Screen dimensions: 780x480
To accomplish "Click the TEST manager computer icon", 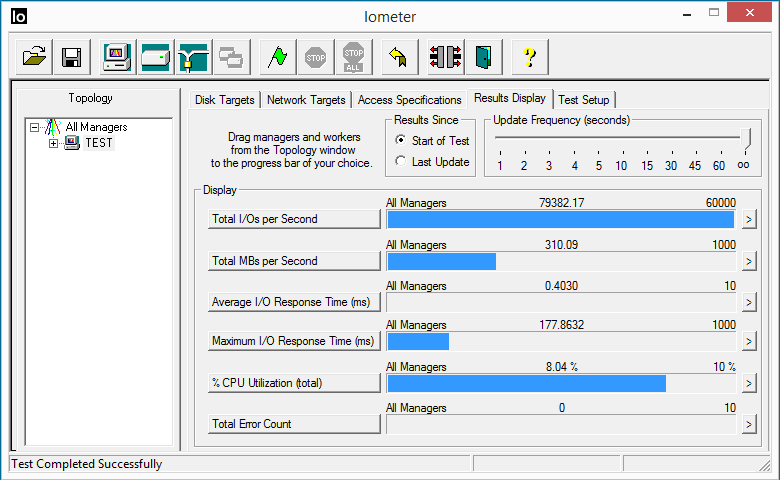I will coord(72,143).
